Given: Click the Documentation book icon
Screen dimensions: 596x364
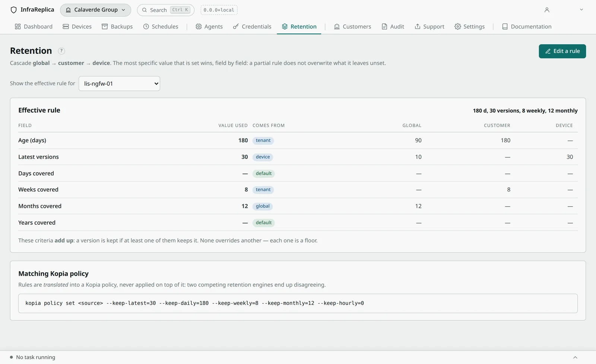Looking at the screenshot, I should pos(505,26).
